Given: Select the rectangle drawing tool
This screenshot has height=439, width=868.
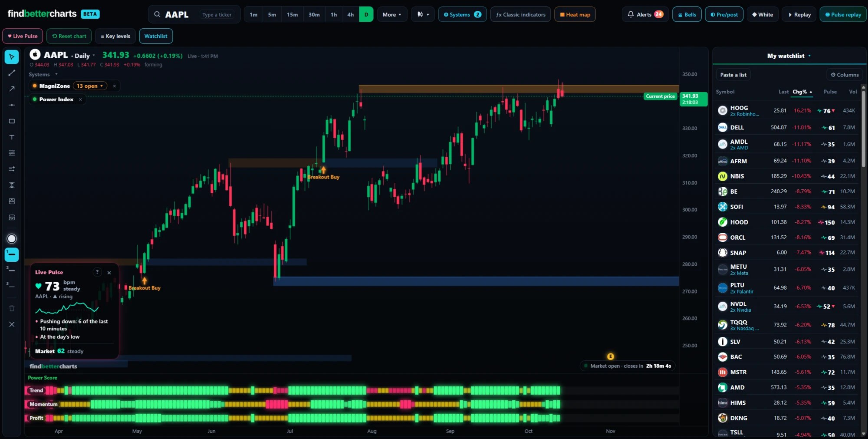Looking at the screenshot, I should click(12, 121).
